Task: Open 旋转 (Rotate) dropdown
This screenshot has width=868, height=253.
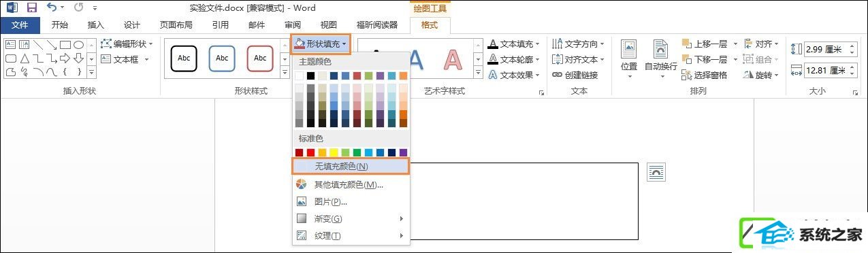Action: [x=761, y=75]
